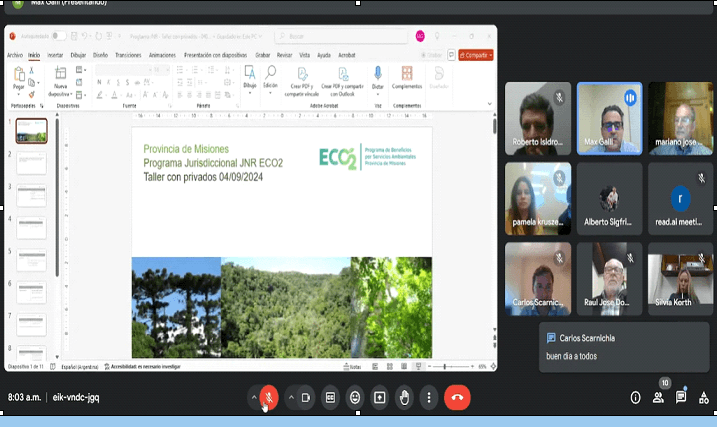The width and height of the screenshot is (717, 427).
Task: Open the Meet activities icon
Action: tap(703, 397)
